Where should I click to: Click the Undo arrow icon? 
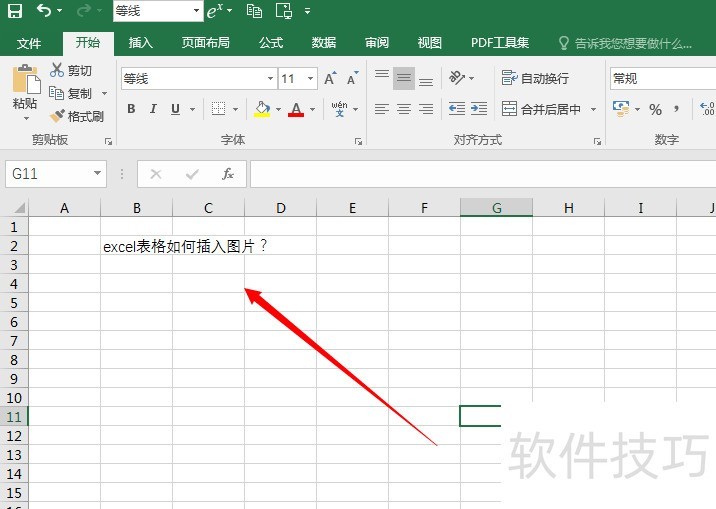(44, 10)
